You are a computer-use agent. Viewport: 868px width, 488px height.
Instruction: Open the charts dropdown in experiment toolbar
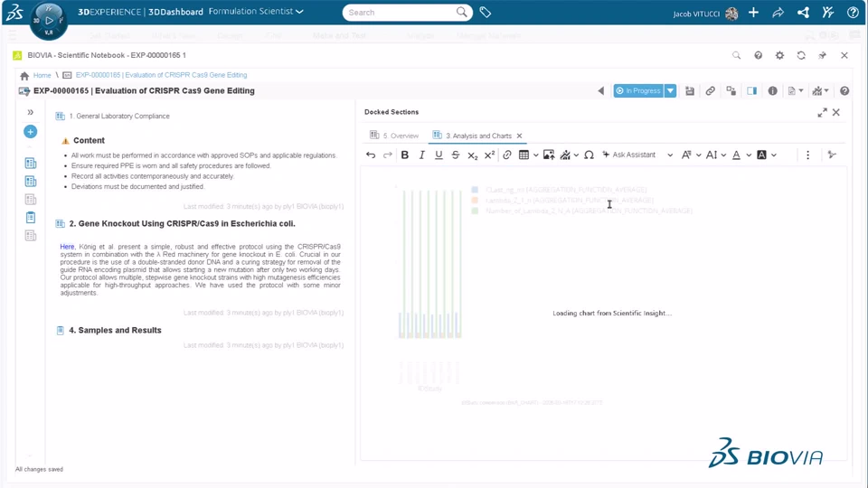[x=820, y=90]
